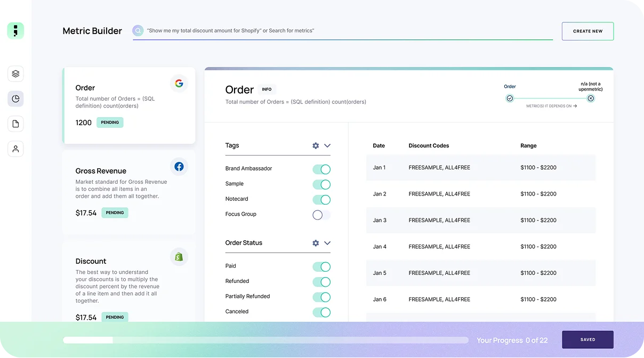Open the user profile sidebar icon
Viewport: 644px width, 358px height.
coord(15,149)
